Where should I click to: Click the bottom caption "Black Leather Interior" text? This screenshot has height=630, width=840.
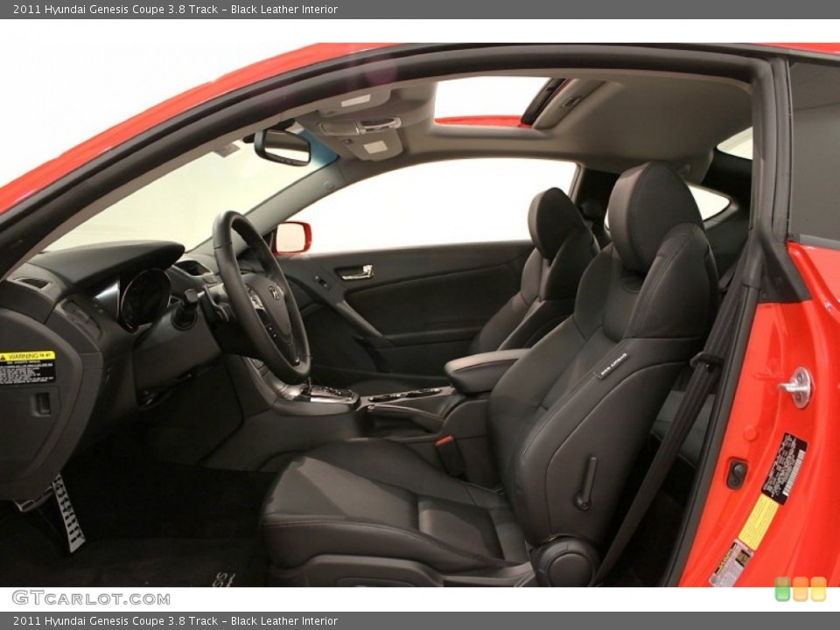(x=283, y=621)
